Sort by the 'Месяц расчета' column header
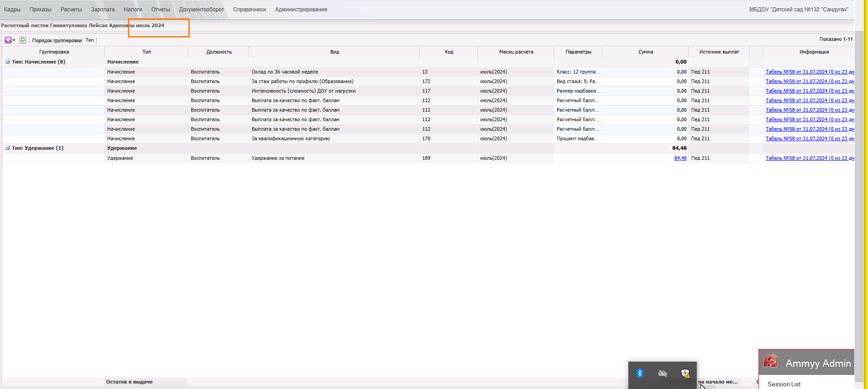868x389 pixels. pyautogui.click(x=516, y=52)
